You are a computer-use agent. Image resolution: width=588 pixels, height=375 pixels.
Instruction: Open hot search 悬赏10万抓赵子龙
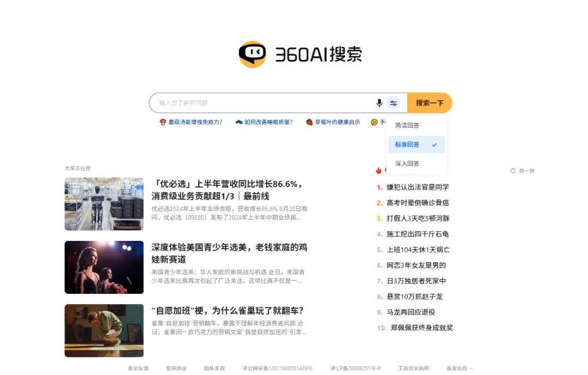[415, 297]
